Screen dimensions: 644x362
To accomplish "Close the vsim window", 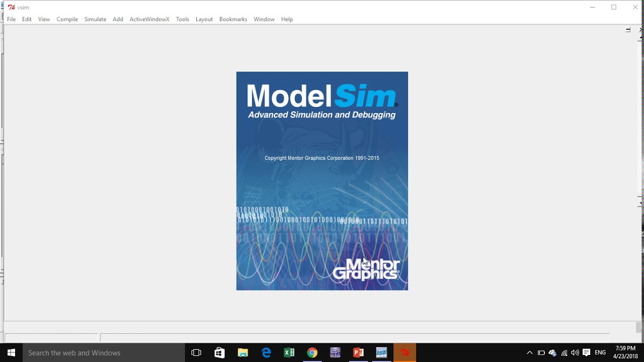I will 635,7.
